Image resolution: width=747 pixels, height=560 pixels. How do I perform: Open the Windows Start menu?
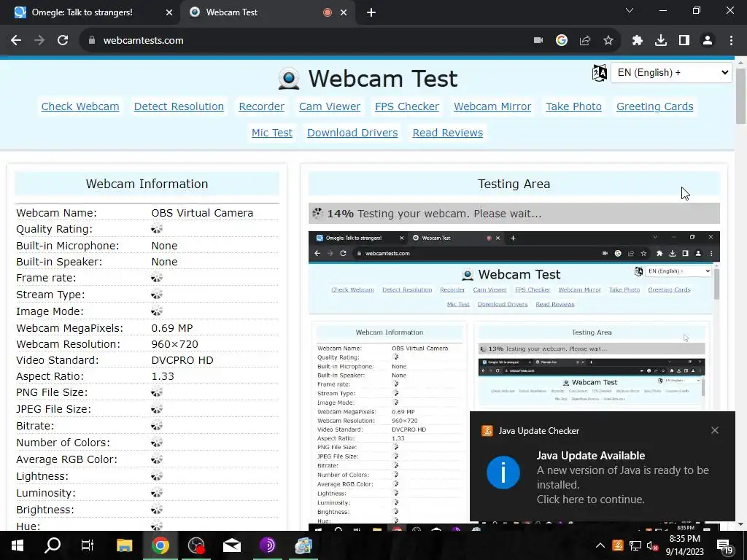18,545
